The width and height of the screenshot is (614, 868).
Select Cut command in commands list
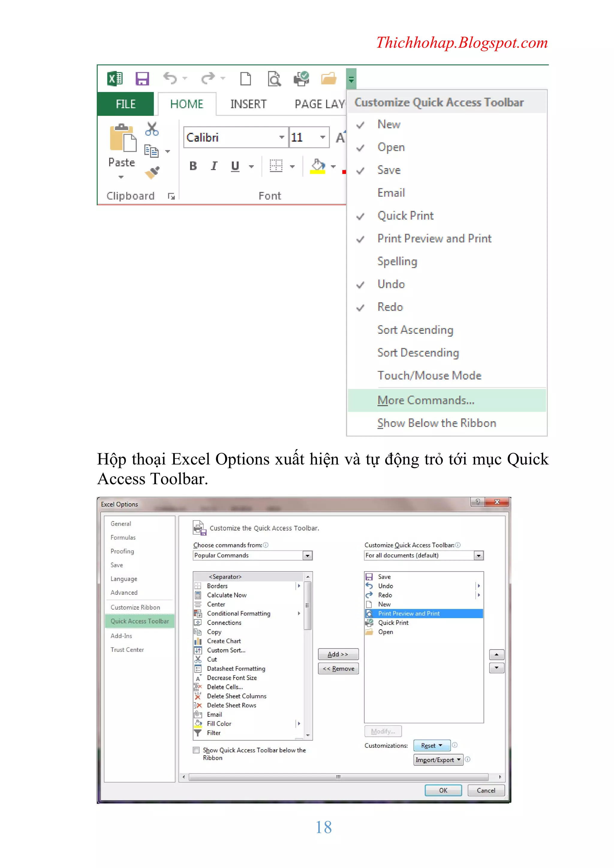[248, 659]
